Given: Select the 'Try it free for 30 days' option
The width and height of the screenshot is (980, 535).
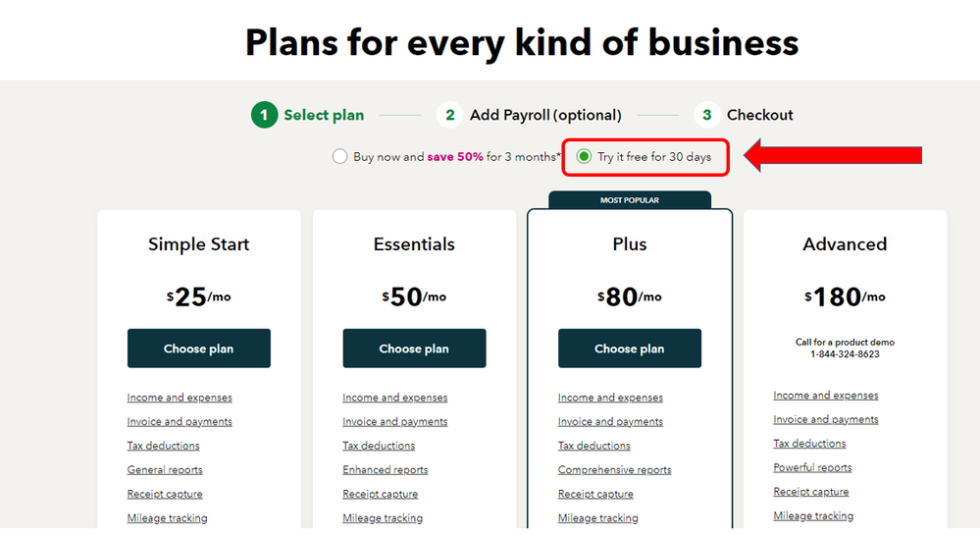Looking at the screenshot, I should point(585,157).
